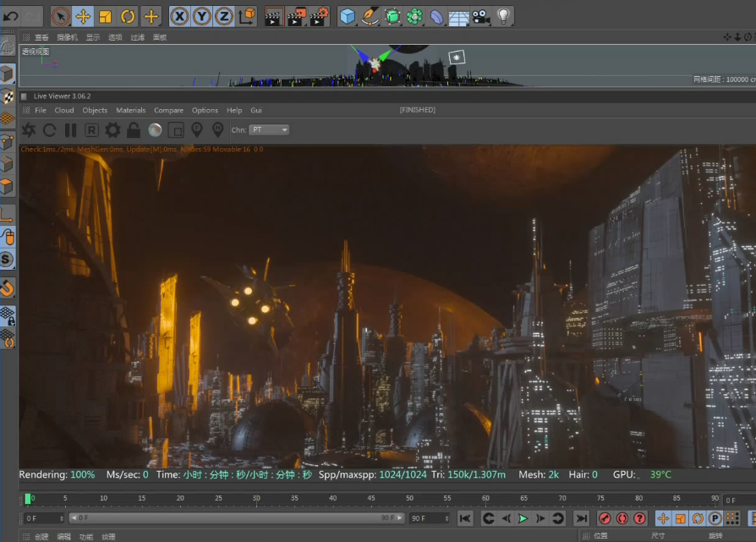Open viewport 面板 menu
The image size is (756, 542).
click(x=160, y=37)
